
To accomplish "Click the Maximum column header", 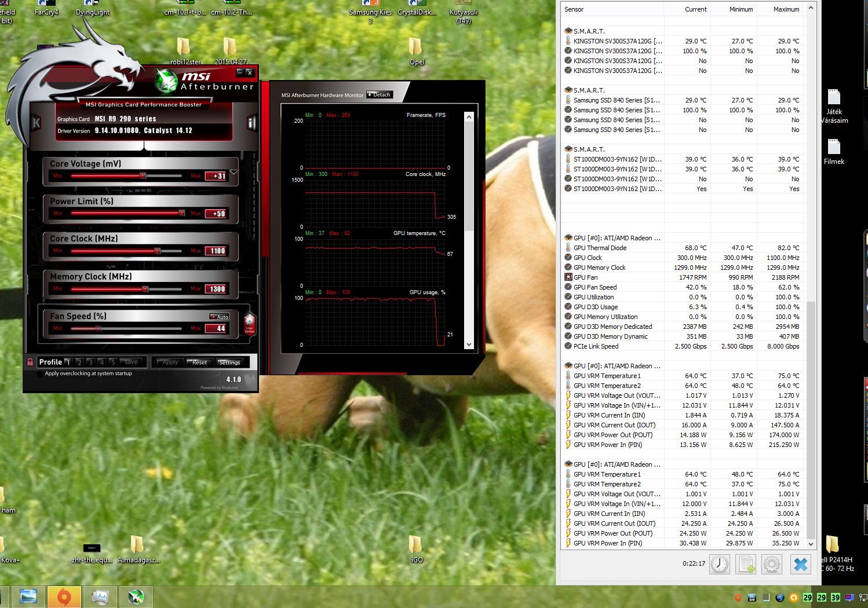I will pyautogui.click(x=780, y=9).
